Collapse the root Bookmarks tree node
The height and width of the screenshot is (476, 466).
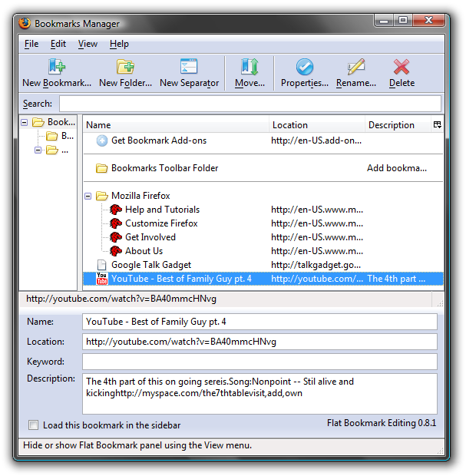coord(25,122)
